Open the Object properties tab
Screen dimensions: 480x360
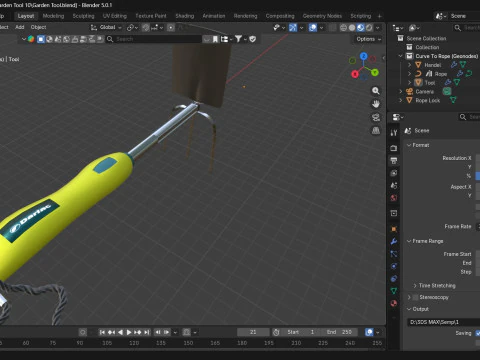tap(394, 229)
